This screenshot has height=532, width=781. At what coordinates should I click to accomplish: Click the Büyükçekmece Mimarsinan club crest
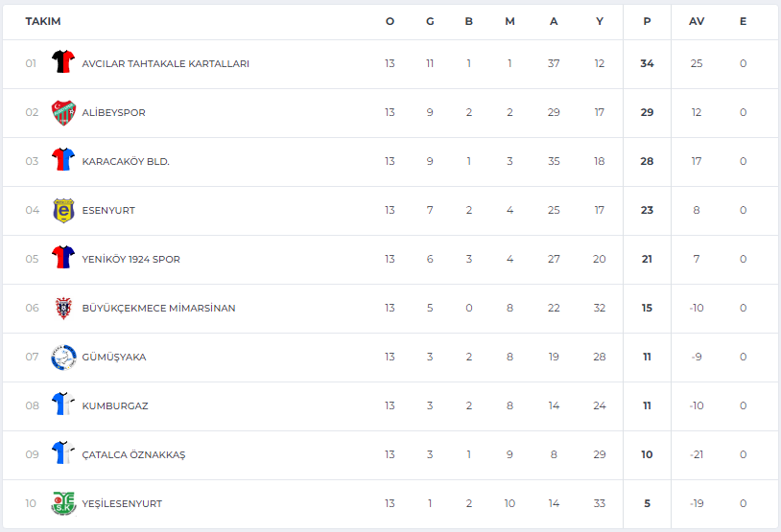coord(63,308)
